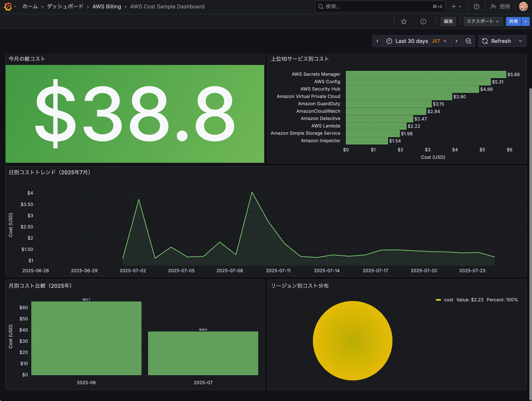The height and width of the screenshot is (401, 532).
Task: Click the Amazon Detective label
Action: pos(320,118)
